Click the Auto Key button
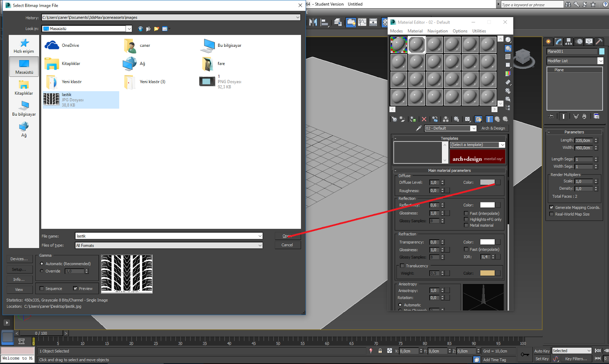This screenshot has width=609, height=364. click(x=542, y=351)
